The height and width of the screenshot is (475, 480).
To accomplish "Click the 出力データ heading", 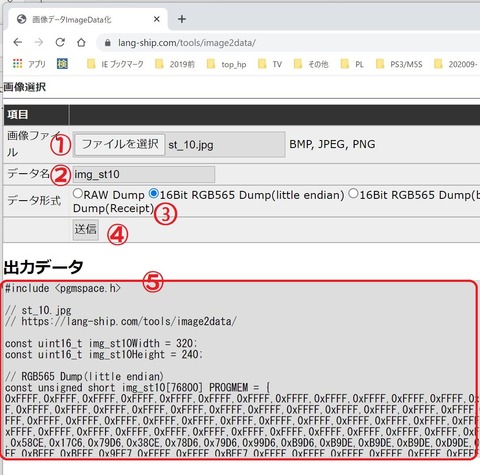I will click(43, 267).
